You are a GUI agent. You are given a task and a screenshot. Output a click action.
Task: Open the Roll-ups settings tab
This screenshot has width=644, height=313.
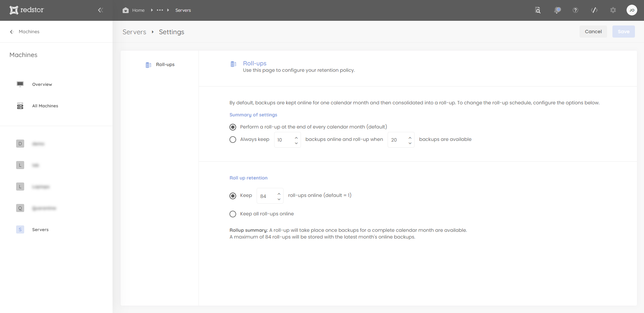coord(160,65)
